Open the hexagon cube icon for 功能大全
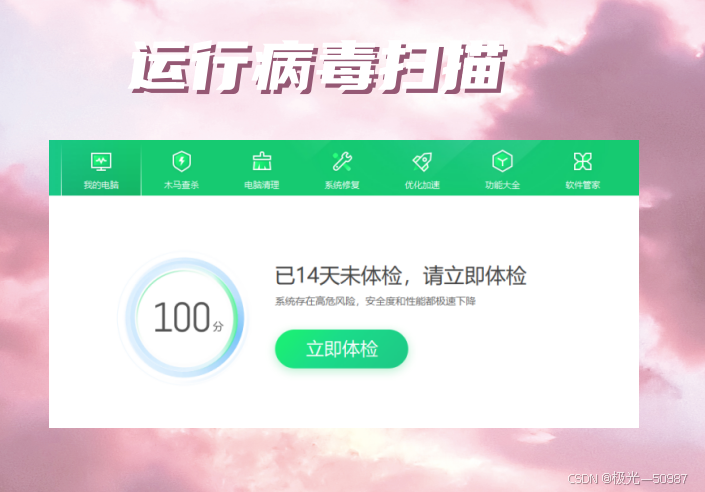Viewport: 705px width, 492px height. 502,161
